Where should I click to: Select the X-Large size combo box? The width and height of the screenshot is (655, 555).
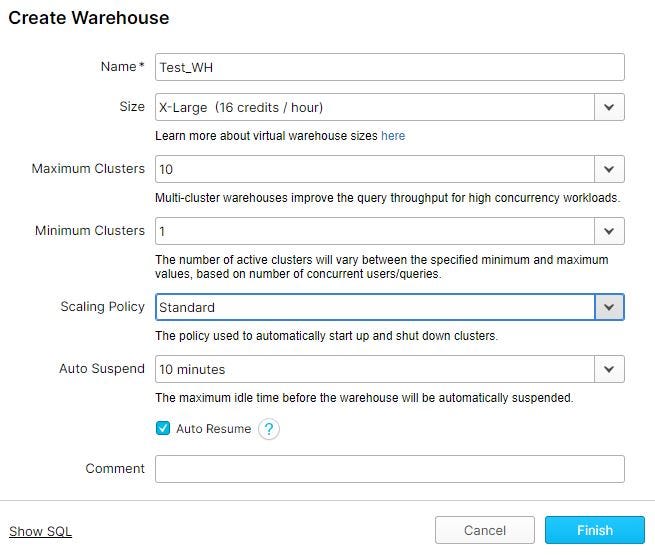click(x=375, y=107)
